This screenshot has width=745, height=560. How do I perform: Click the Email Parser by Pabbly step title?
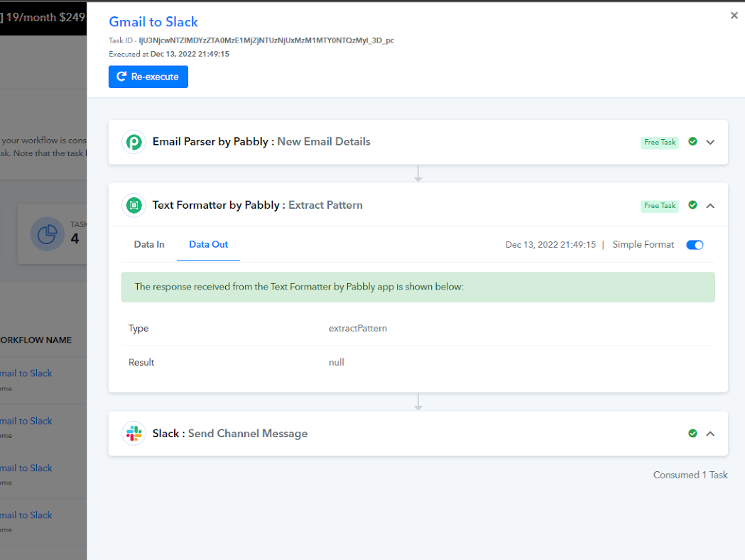tap(261, 141)
